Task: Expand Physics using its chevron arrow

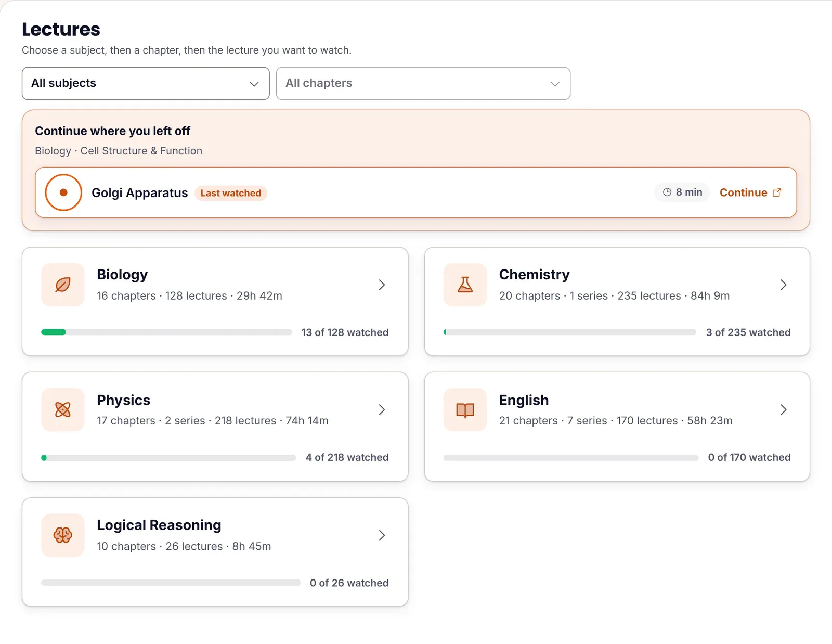Action: pos(382,409)
